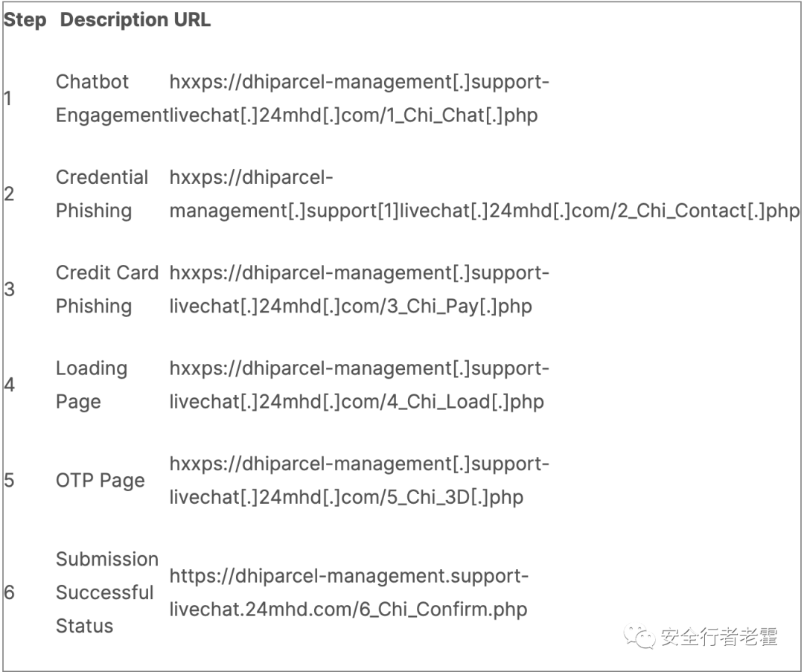The image size is (804, 672).
Task: Select the Credential Phishing description cell
Action: 101,194
